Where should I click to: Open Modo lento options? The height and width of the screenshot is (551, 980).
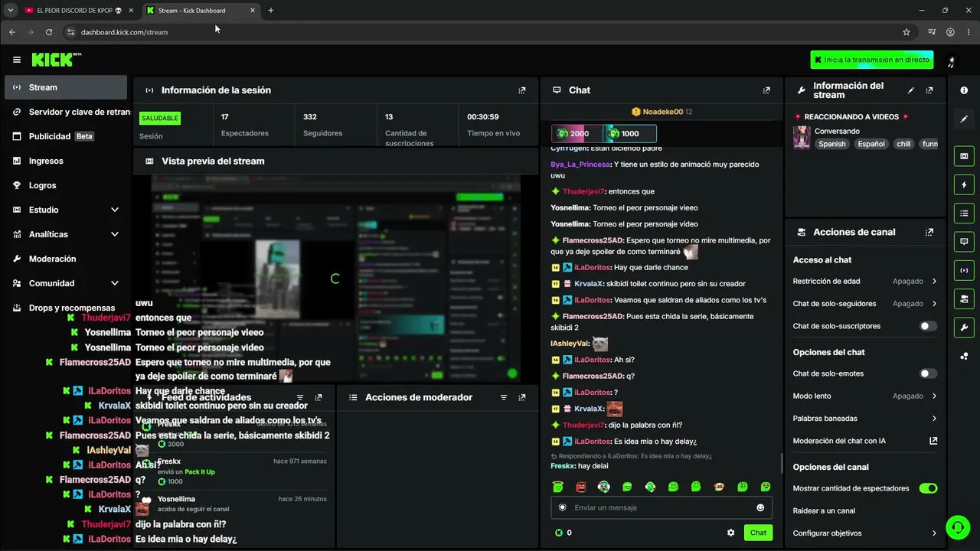pyautogui.click(x=865, y=396)
